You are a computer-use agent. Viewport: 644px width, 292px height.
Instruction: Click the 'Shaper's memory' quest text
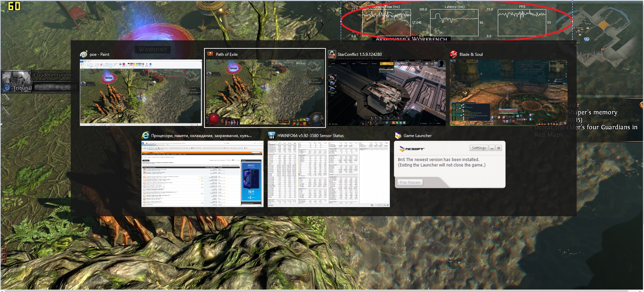592,112
